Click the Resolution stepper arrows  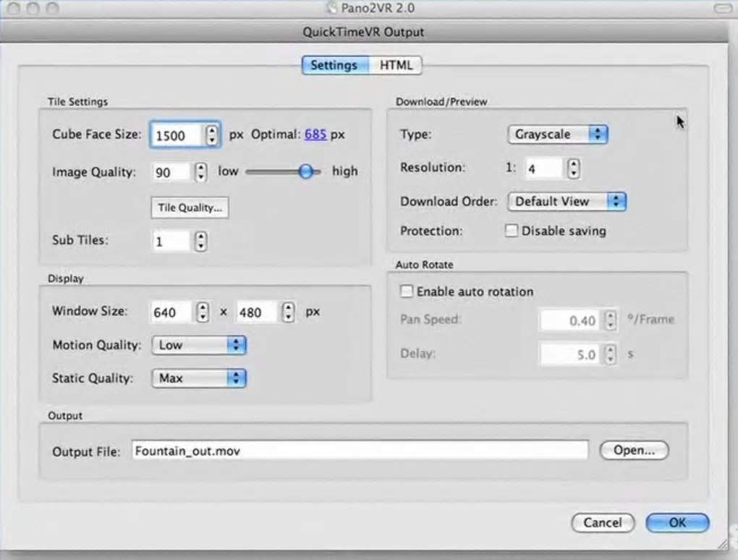pyautogui.click(x=573, y=169)
